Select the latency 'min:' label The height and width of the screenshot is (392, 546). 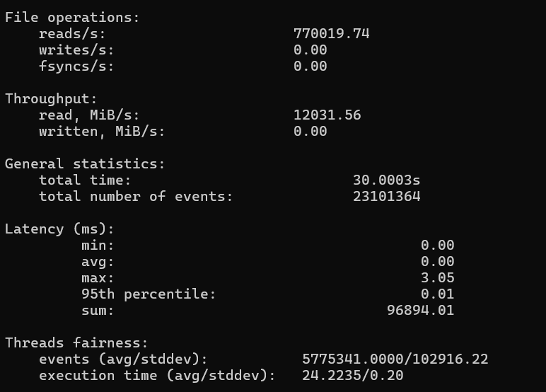[98, 246]
